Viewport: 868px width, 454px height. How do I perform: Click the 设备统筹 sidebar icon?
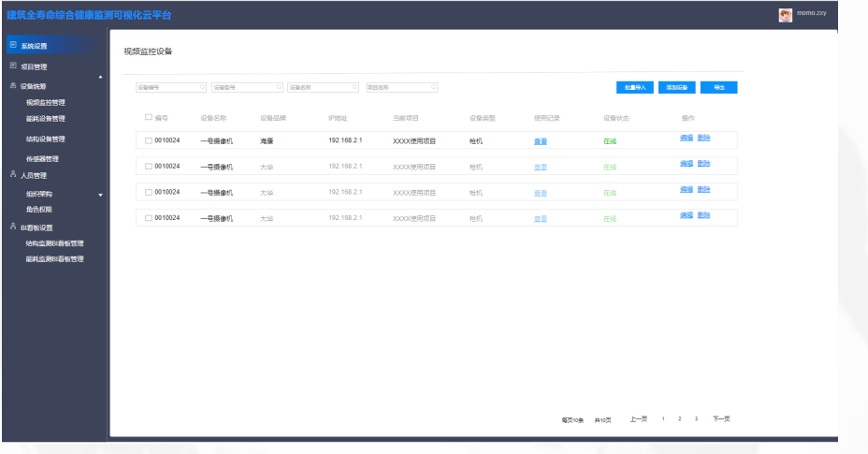pyautogui.click(x=13, y=86)
